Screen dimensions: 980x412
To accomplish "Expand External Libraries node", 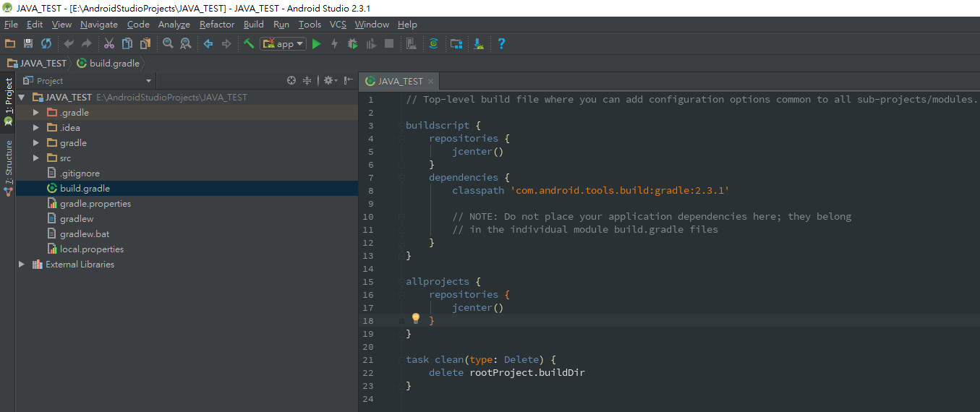I will coord(22,265).
